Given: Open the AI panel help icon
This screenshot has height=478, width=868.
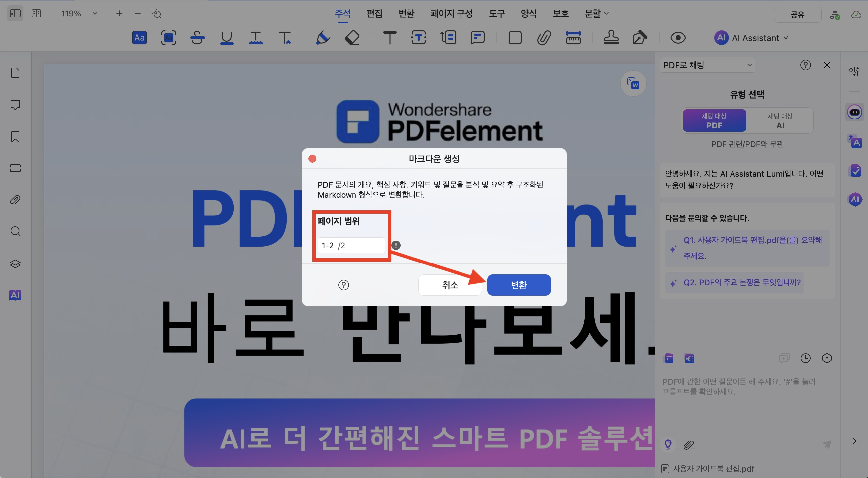Looking at the screenshot, I should click(x=805, y=65).
